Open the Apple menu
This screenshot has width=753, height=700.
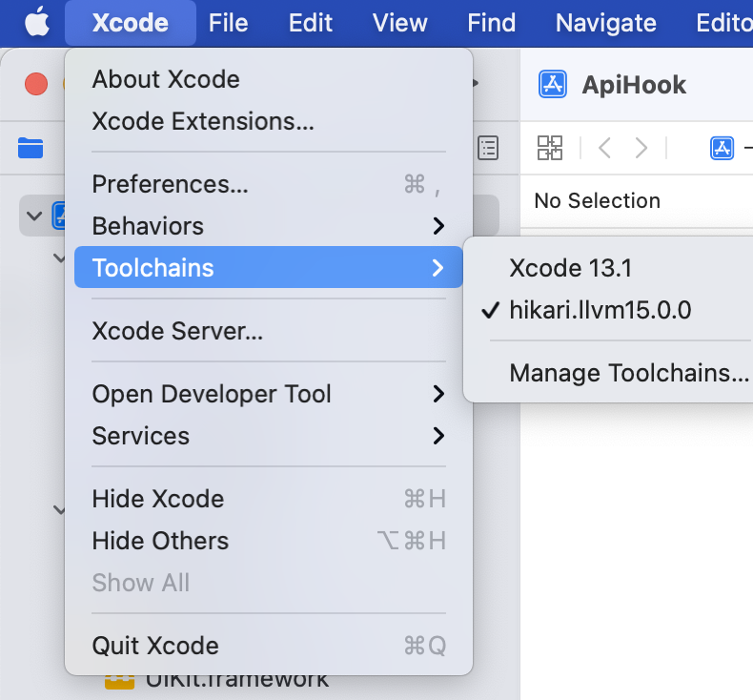tap(36, 23)
